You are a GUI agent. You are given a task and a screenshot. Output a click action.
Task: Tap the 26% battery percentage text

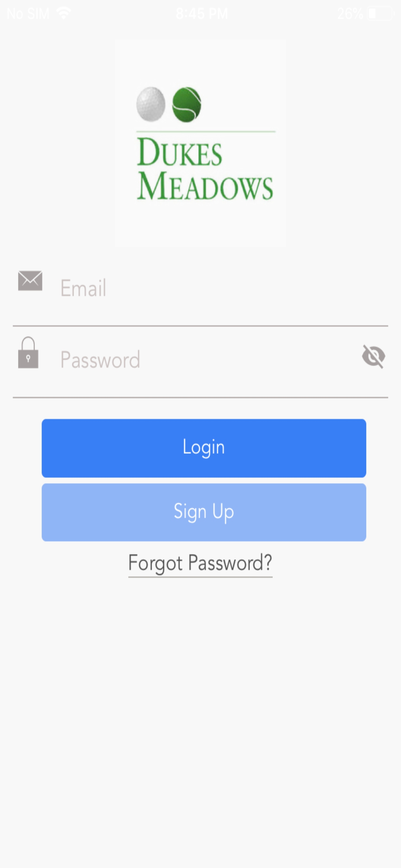(350, 14)
